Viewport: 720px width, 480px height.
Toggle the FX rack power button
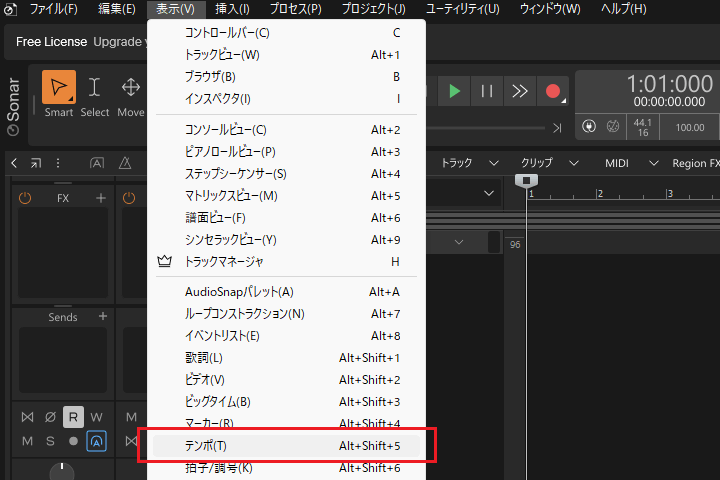26,198
